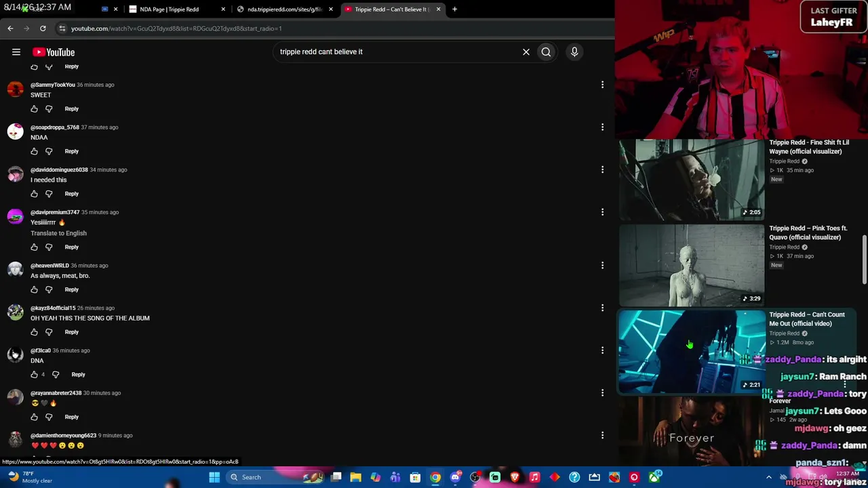The width and height of the screenshot is (868, 488).
Task: Dislike the 'Yesiiiirrr' comment
Action: [49, 247]
